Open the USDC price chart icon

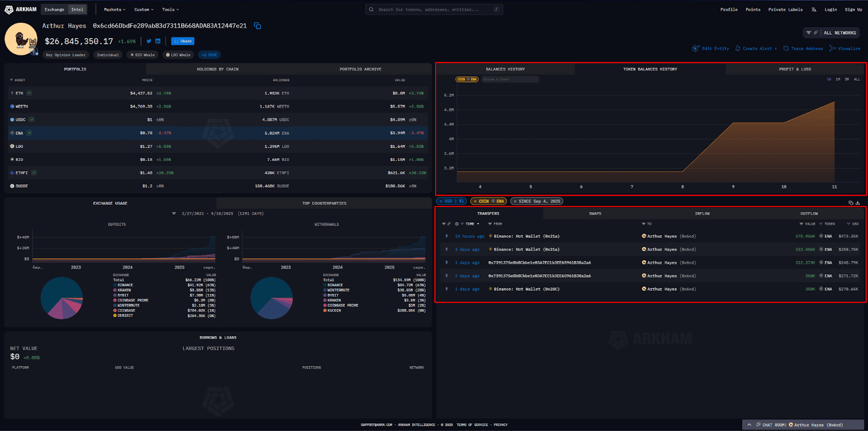click(x=31, y=119)
